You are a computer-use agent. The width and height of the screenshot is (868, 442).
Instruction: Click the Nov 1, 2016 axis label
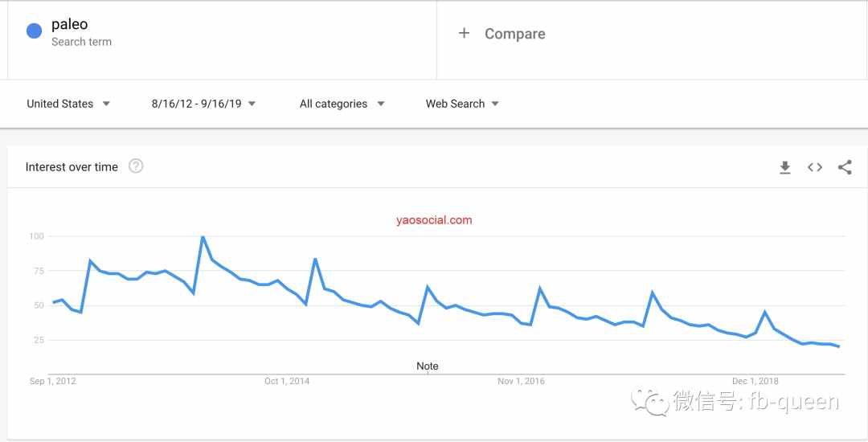521,381
